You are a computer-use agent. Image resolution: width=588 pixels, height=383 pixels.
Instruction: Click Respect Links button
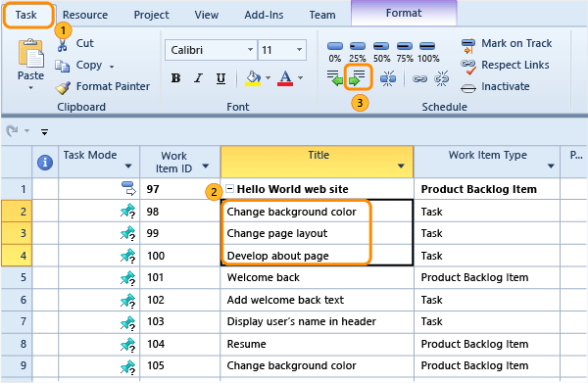click(x=505, y=66)
